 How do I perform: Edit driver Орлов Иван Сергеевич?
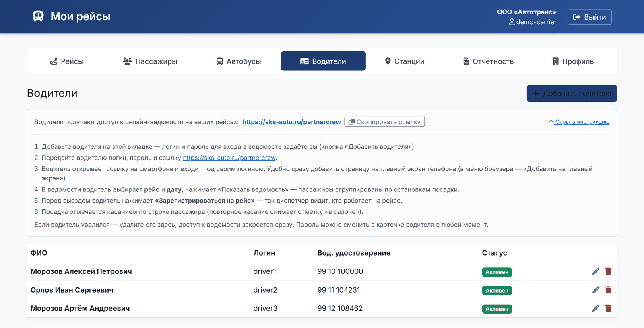[x=596, y=290]
